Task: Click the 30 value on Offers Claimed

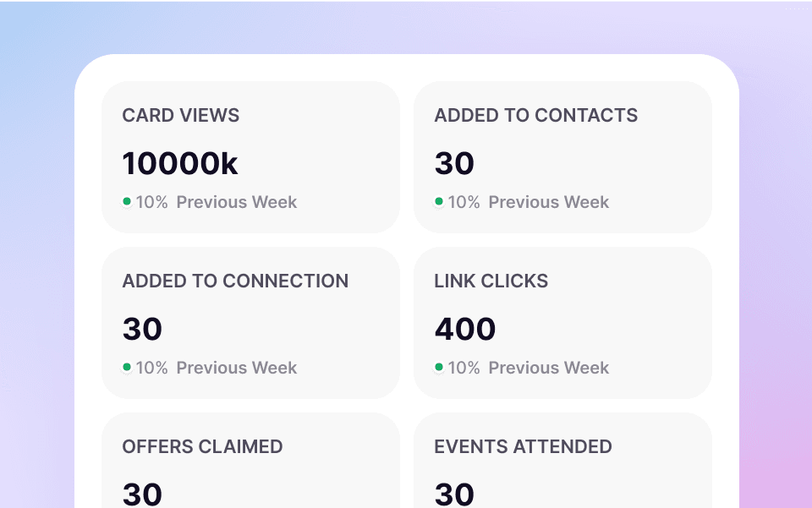Action: [x=142, y=494]
